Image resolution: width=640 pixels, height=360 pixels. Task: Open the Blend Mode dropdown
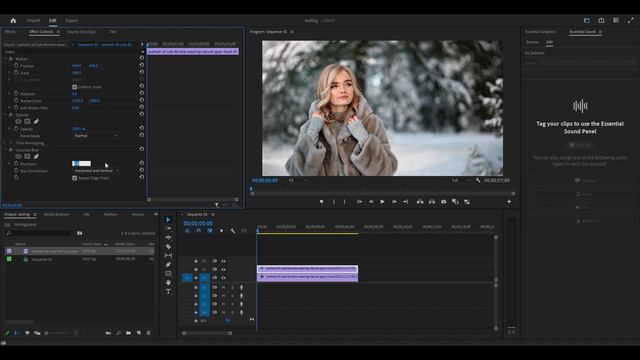96,136
